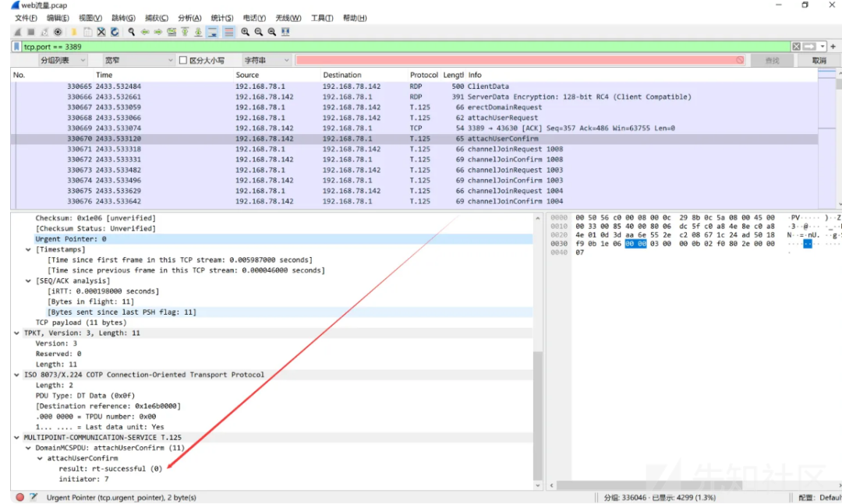Open the 文件(F) menu
Screen dimensions: 842x504
tap(26, 18)
